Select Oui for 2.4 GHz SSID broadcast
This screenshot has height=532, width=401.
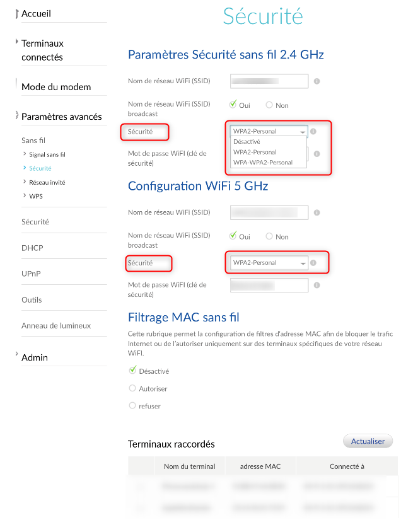click(x=233, y=105)
